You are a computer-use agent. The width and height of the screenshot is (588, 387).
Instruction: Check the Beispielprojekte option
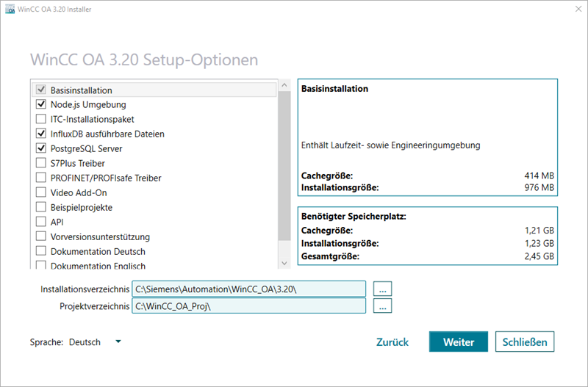pos(41,207)
